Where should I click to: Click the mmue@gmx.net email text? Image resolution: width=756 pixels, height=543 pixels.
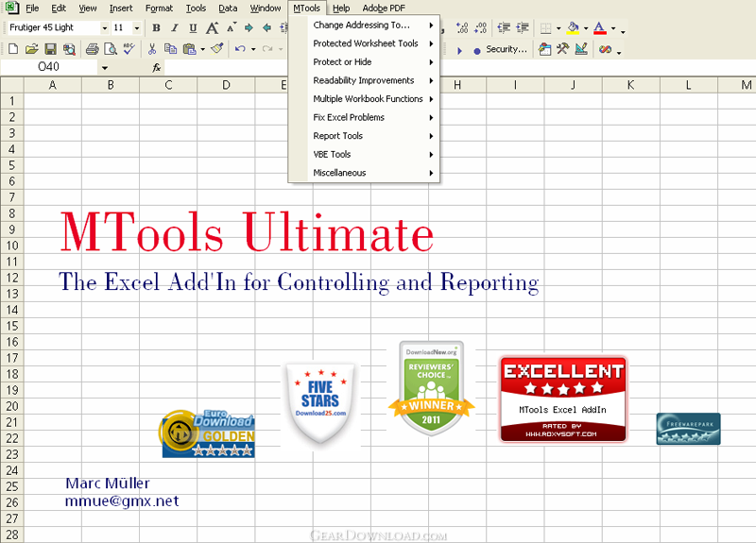tap(122, 501)
